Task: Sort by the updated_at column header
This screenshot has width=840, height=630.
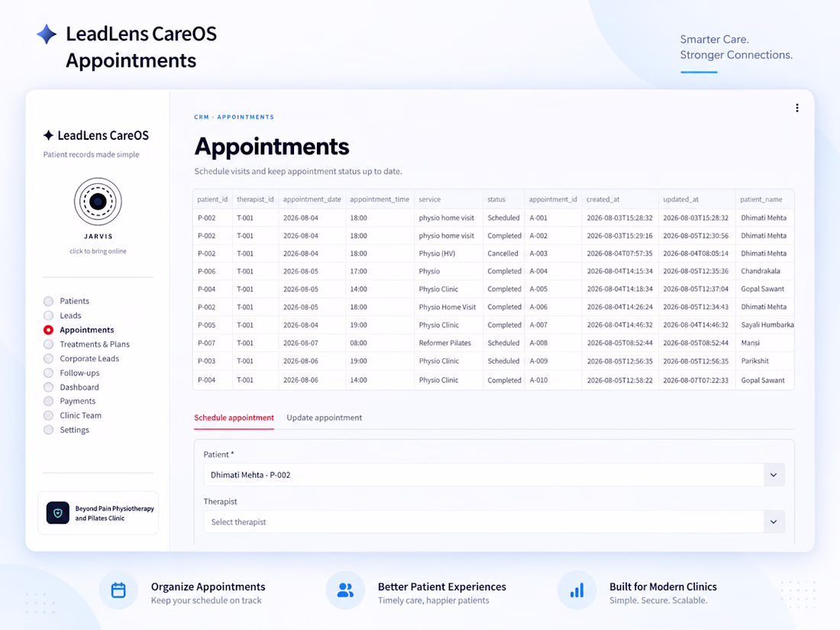Action: pos(696,199)
